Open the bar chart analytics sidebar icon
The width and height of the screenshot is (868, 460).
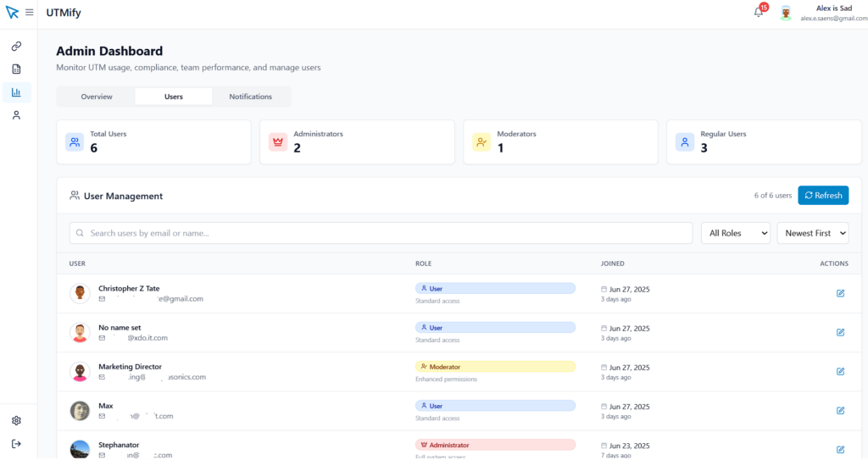pyautogui.click(x=17, y=92)
